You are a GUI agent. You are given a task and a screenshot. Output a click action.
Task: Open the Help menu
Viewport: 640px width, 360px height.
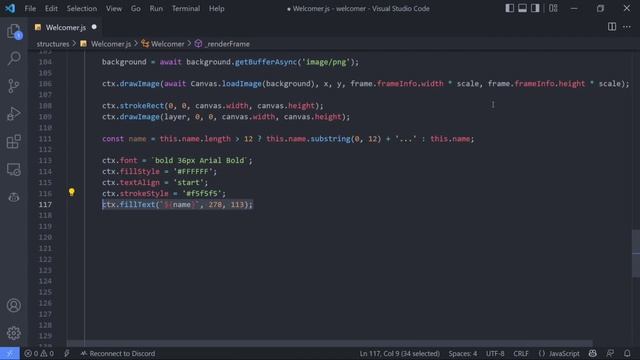tap(216, 9)
